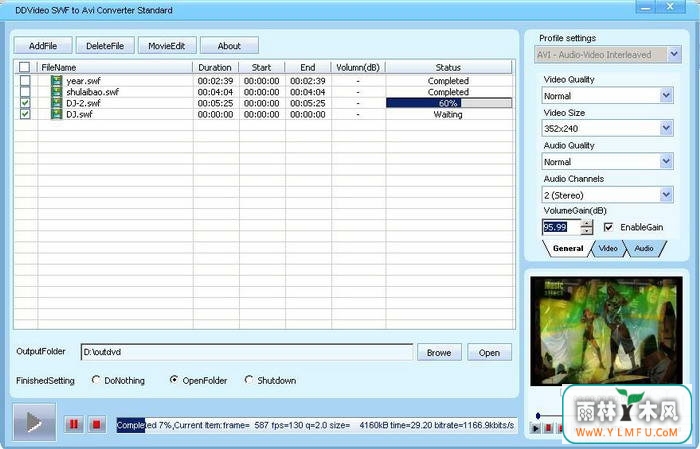Click the Completed status of shulaibao.swf

(448, 92)
